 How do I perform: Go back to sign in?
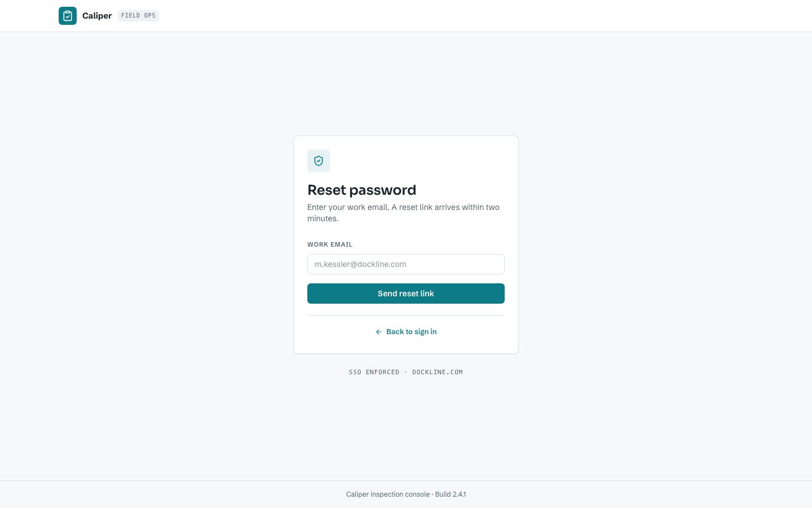(x=406, y=332)
